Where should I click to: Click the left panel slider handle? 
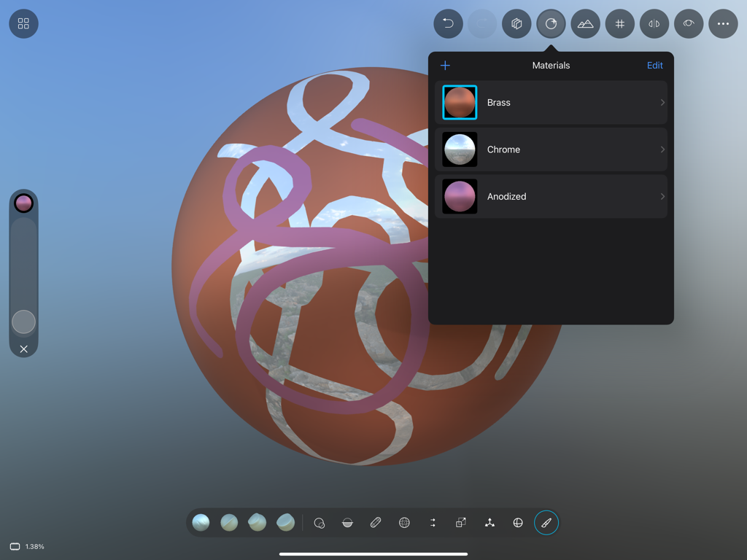[23, 322]
